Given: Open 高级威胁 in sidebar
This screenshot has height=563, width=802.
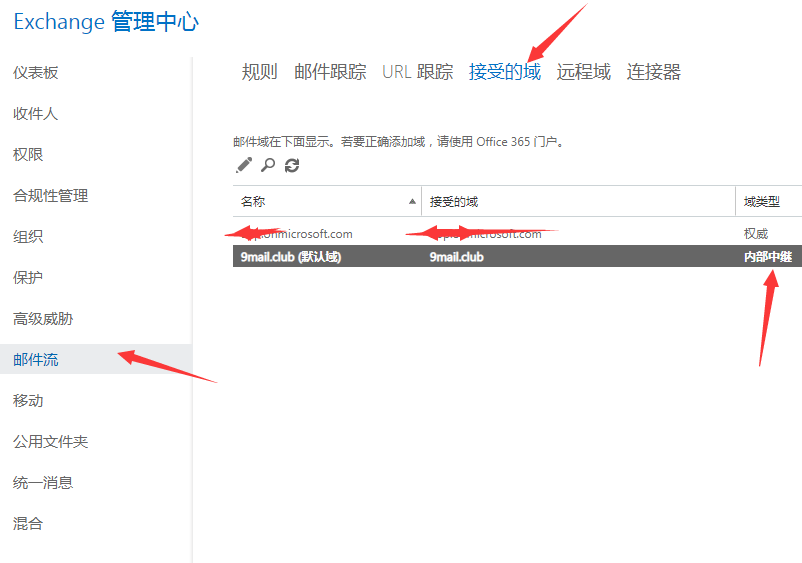Looking at the screenshot, I should 43,319.
